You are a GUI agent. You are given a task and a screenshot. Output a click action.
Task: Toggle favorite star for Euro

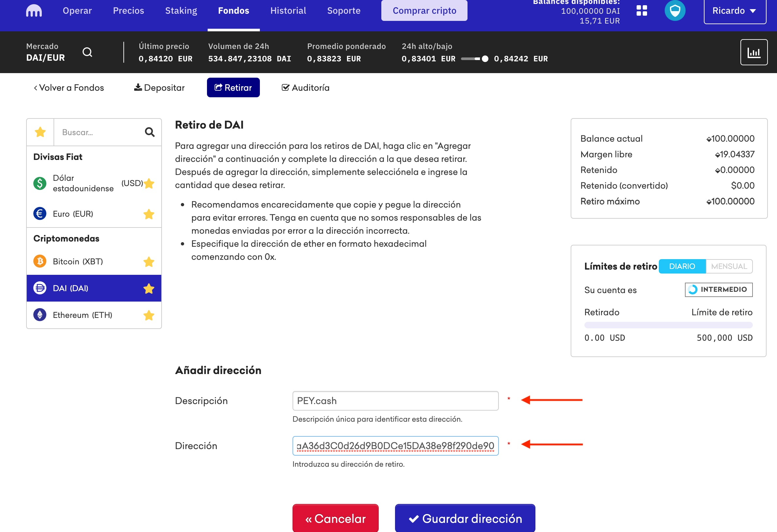(x=149, y=214)
